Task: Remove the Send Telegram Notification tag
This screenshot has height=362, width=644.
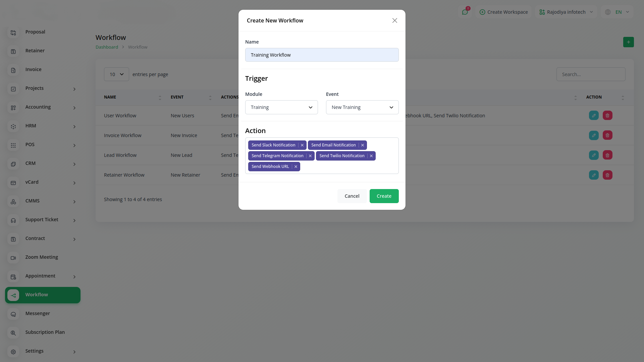Action: tap(310, 156)
